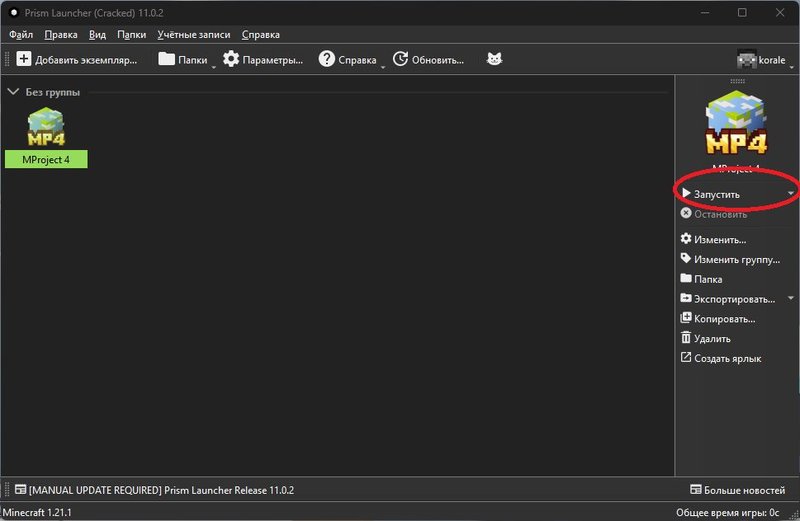Click the news icon in status bar

point(20,489)
